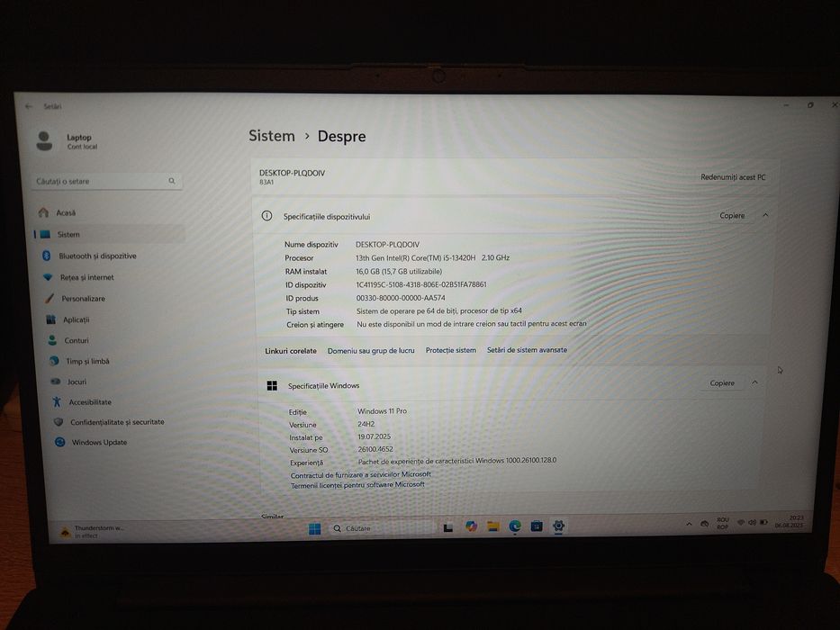Screen dimensions: 840x630
Task: Click the shield icon beside Confidențialitate
Action: tap(59, 422)
